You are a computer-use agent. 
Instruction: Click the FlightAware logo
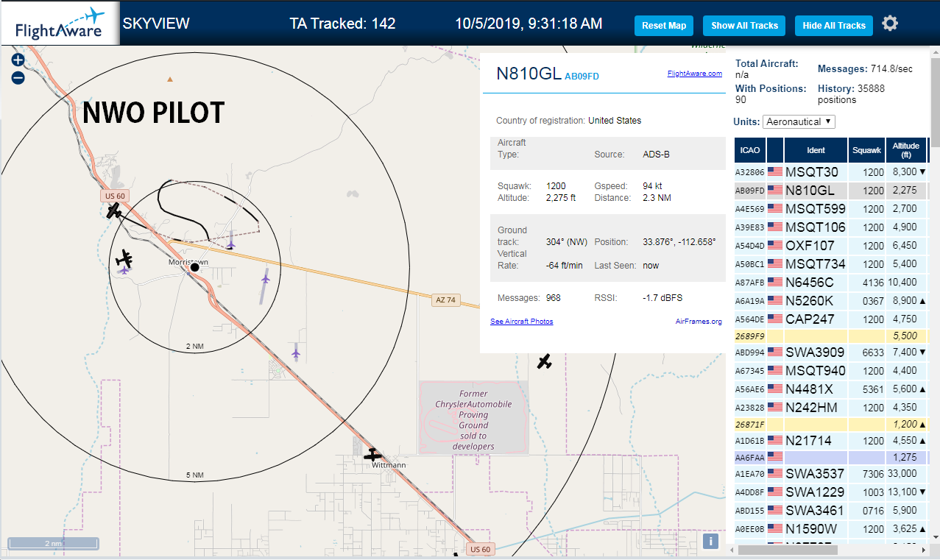(60, 24)
